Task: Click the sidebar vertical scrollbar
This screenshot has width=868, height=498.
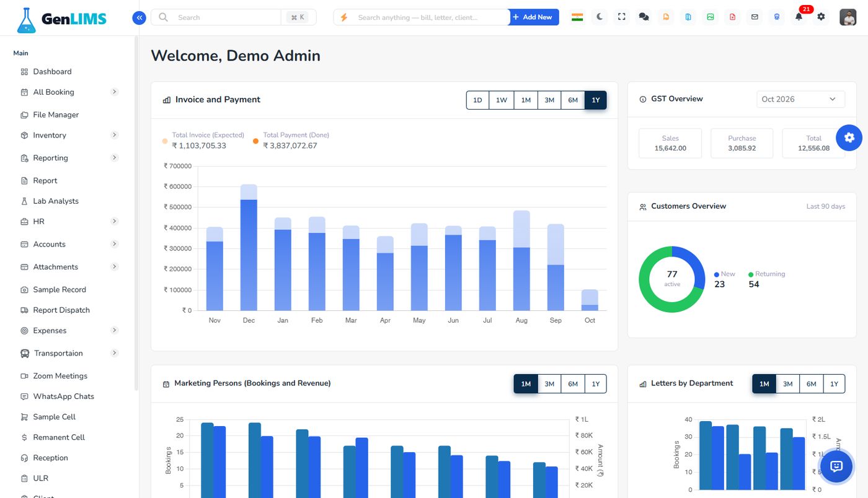Action: tap(136, 214)
